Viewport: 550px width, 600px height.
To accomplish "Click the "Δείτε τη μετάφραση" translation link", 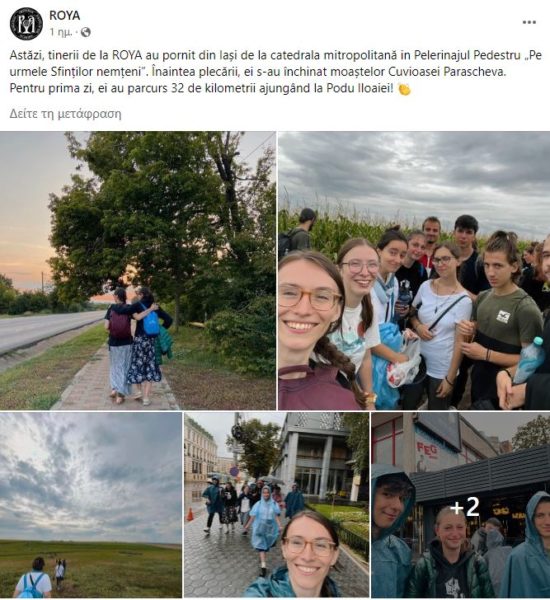I will [x=65, y=114].
